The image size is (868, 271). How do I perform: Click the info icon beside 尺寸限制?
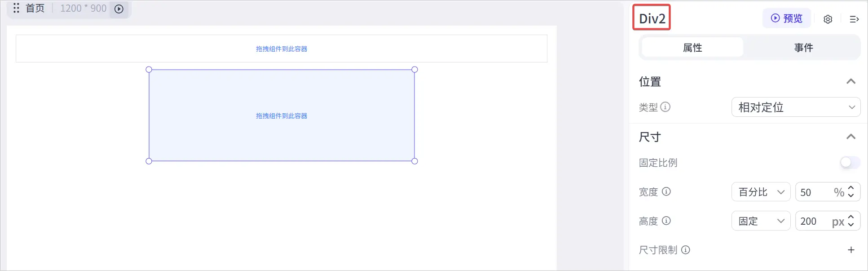(686, 250)
